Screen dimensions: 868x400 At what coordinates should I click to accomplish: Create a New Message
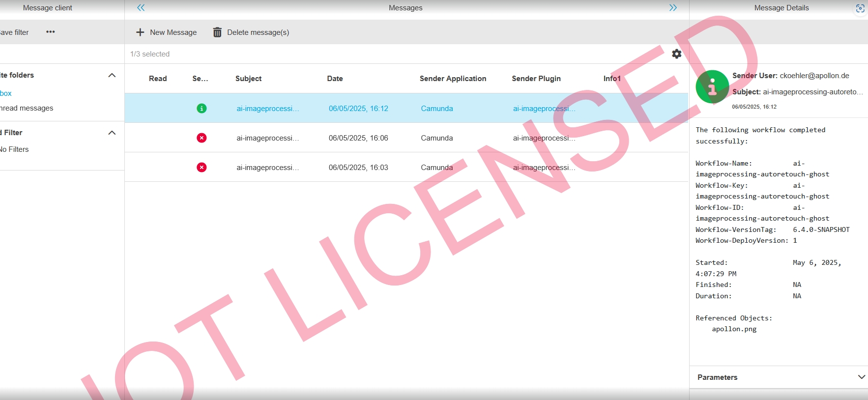(x=166, y=32)
